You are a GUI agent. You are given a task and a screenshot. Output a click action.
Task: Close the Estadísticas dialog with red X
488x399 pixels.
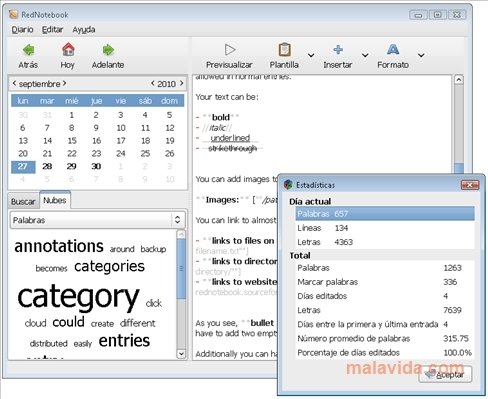point(470,185)
